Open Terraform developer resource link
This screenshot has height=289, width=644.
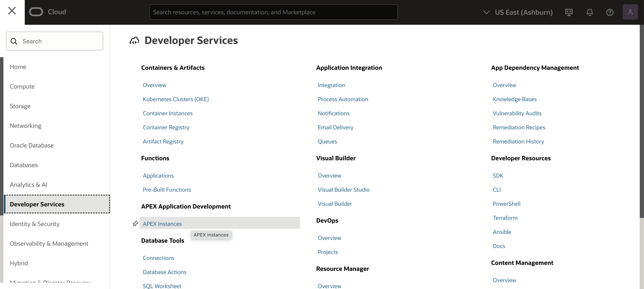click(505, 218)
